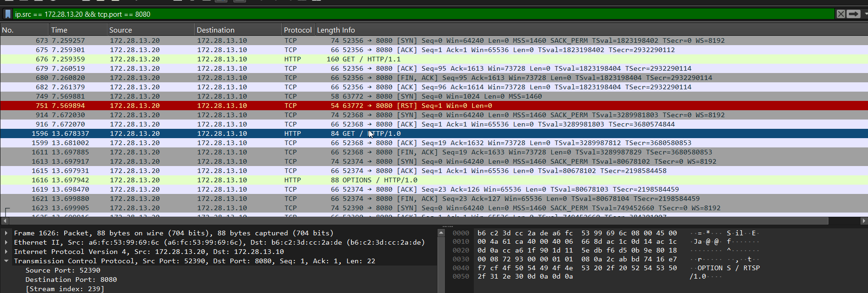This screenshot has width=868, height=293.
Task: Select packet 1611 FIN, ACK row
Action: point(434,152)
